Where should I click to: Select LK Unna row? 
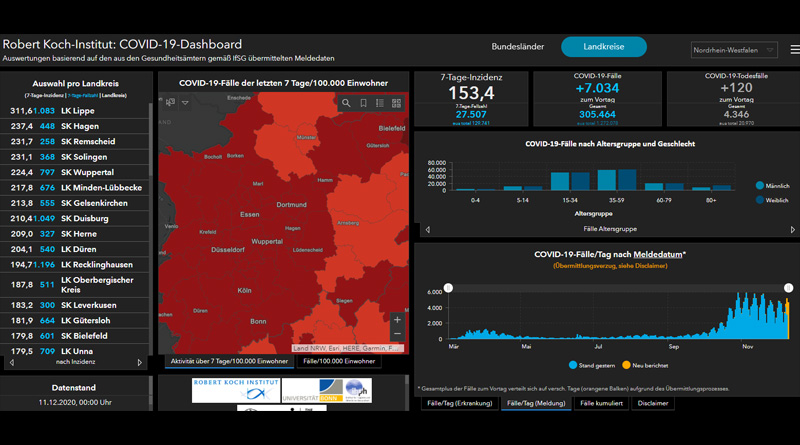(74, 351)
